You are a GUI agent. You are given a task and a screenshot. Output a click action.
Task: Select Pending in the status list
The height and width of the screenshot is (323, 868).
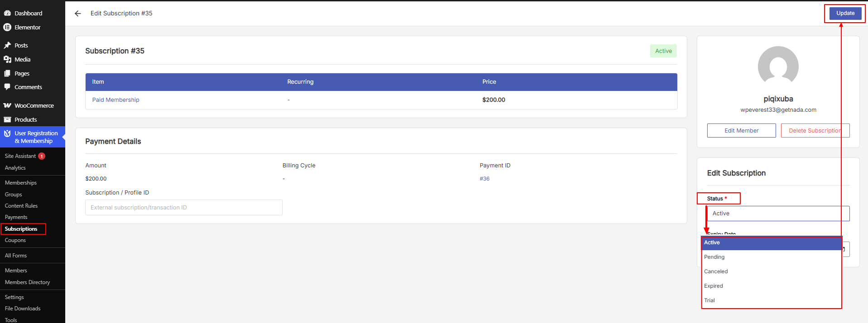tap(771, 257)
